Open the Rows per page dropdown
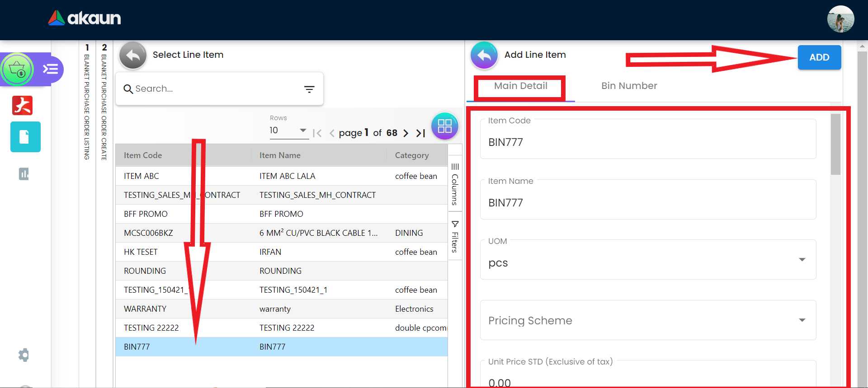 (288, 131)
